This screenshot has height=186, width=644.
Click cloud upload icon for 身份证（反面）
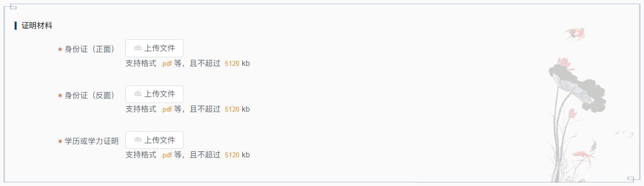(138, 94)
